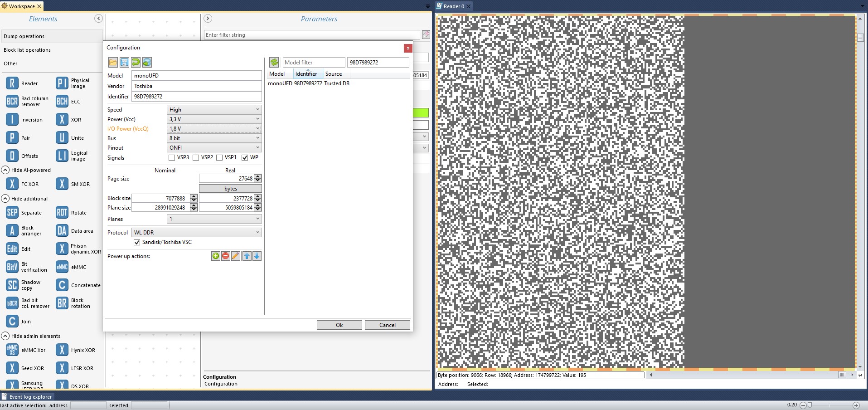Select the Data area element
The image size is (868, 410).
click(75, 231)
